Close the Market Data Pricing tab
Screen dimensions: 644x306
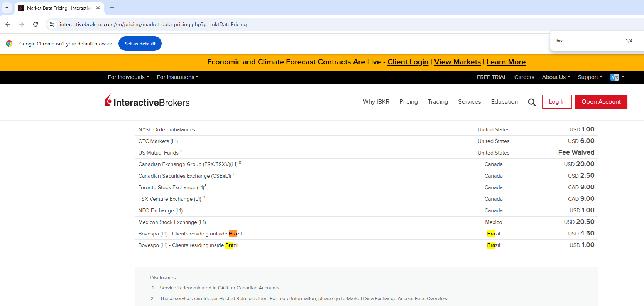(98, 8)
